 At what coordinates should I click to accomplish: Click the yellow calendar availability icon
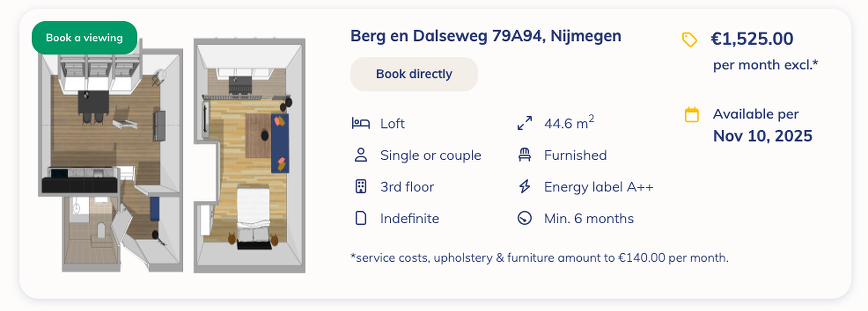coord(691,115)
